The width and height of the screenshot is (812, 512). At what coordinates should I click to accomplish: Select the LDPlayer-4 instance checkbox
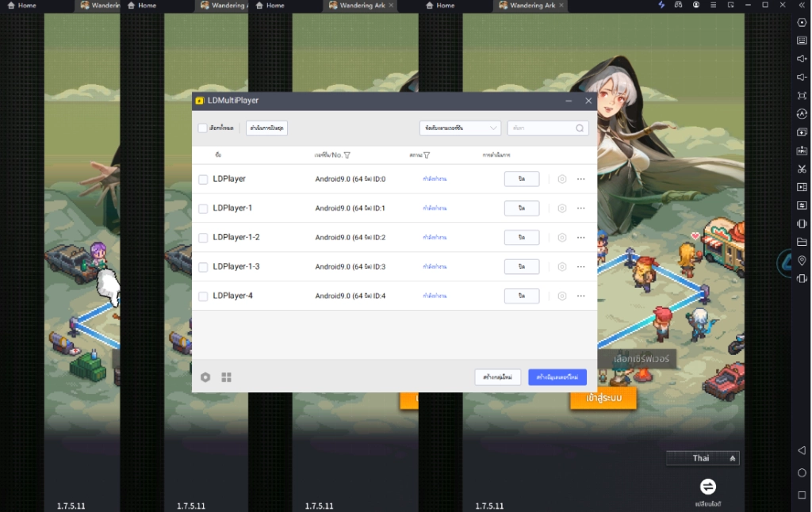click(203, 296)
